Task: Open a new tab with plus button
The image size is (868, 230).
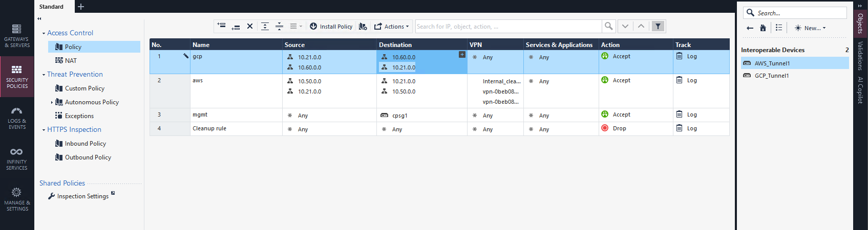Action: [81, 7]
